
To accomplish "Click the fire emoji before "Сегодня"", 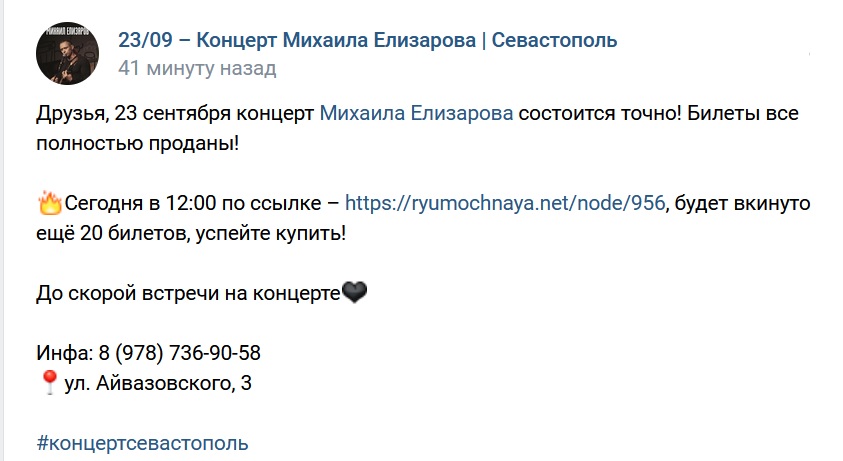I will coord(49,204).
